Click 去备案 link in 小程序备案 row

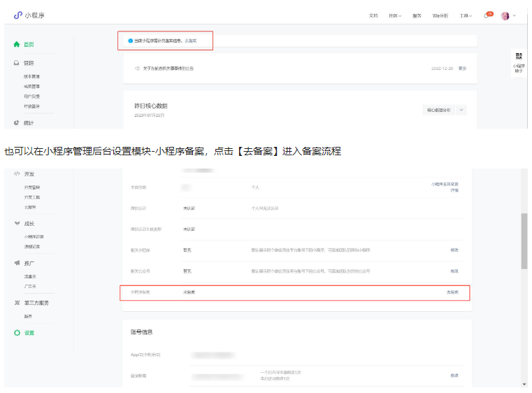452,292
